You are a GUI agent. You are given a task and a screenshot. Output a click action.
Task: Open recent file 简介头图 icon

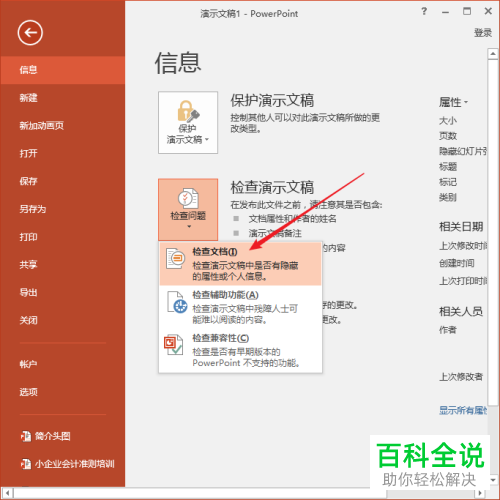(26, 436)
